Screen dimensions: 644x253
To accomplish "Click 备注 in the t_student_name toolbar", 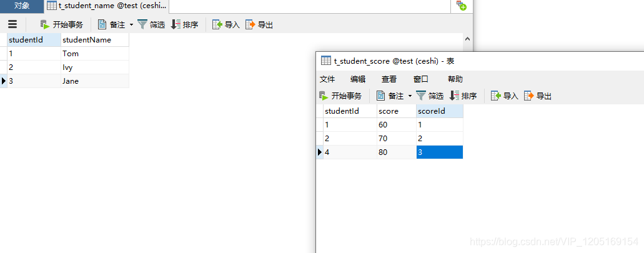I will point(112,24).
